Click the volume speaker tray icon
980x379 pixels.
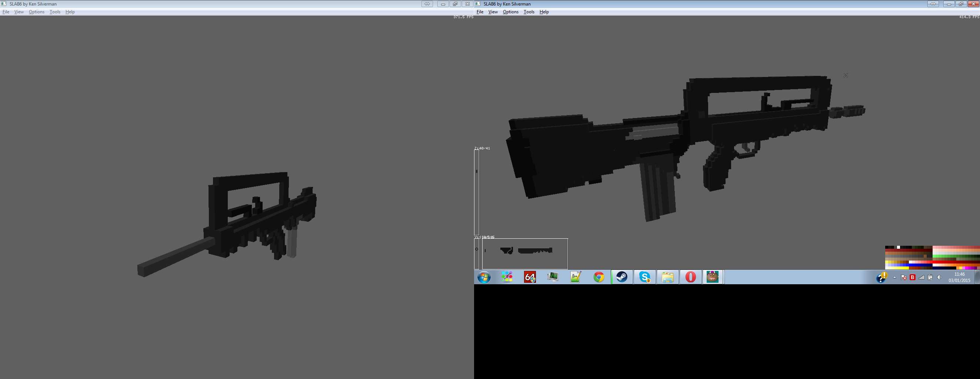pos(939,278)
